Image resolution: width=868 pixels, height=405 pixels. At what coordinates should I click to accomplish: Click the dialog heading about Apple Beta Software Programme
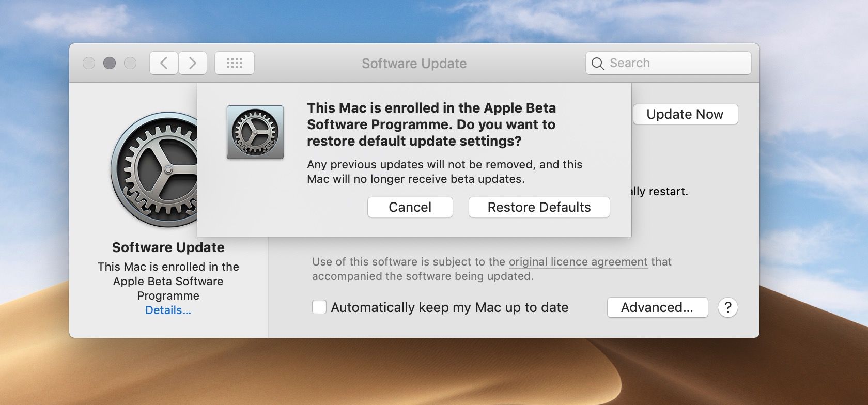(431, 124)
